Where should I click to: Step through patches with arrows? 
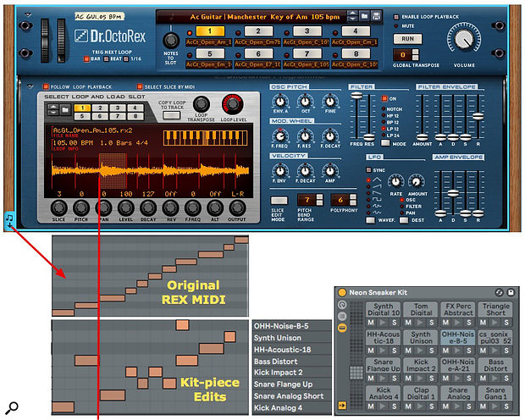[x=352, y=16]
